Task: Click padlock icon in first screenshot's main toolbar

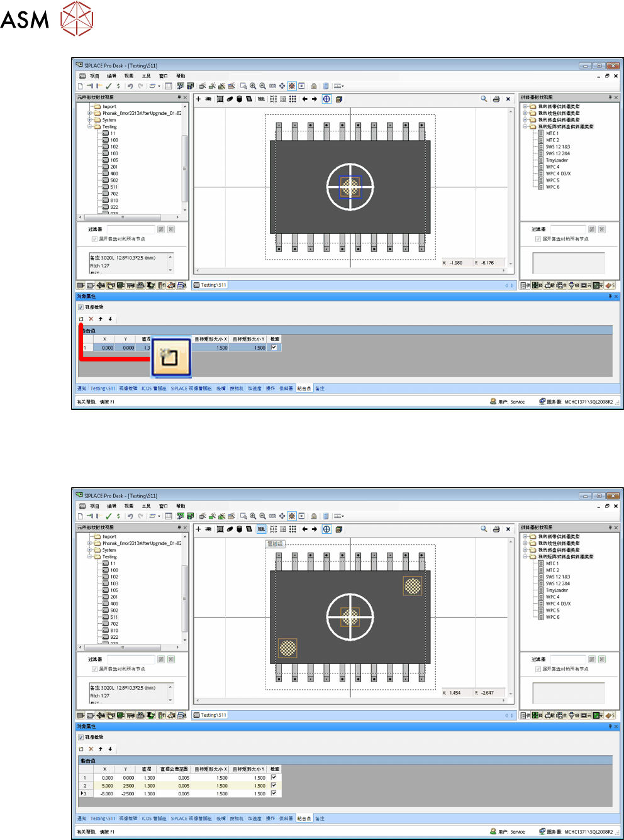Action: [313, 86]
